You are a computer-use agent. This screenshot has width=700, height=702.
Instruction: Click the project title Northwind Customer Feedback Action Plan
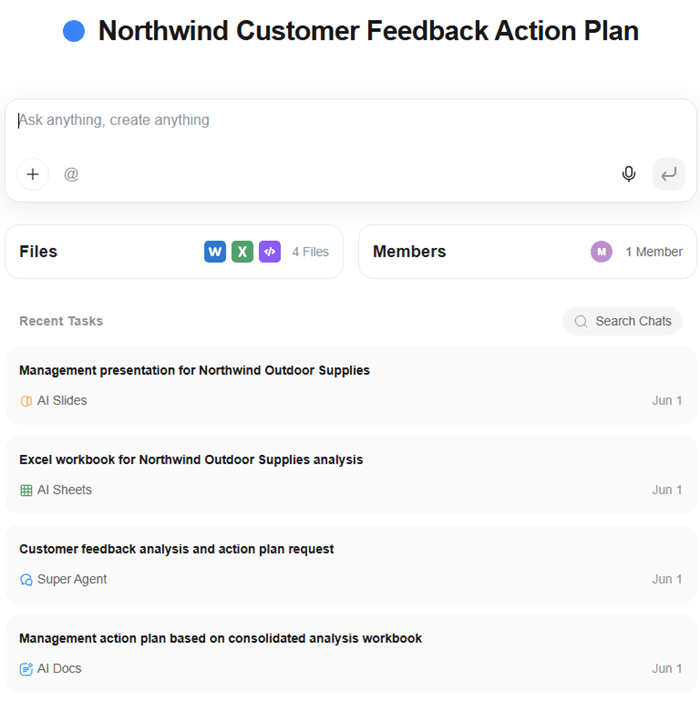368,31
